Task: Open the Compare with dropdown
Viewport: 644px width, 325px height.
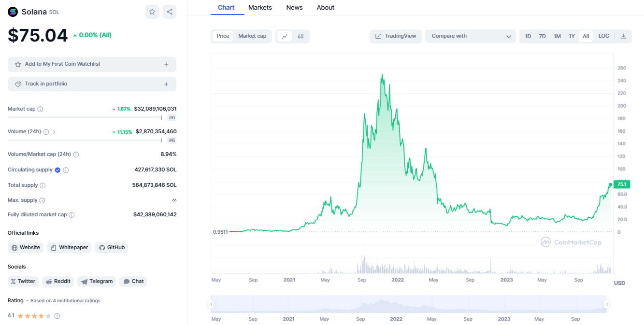Action: pyautogui.click(x=471, y=36)
